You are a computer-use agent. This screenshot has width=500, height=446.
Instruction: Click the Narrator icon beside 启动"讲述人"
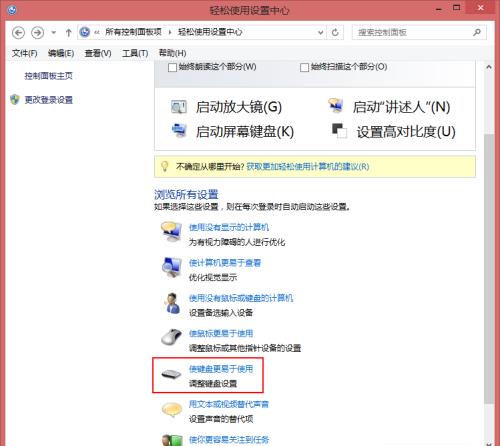tap(336, 105)
